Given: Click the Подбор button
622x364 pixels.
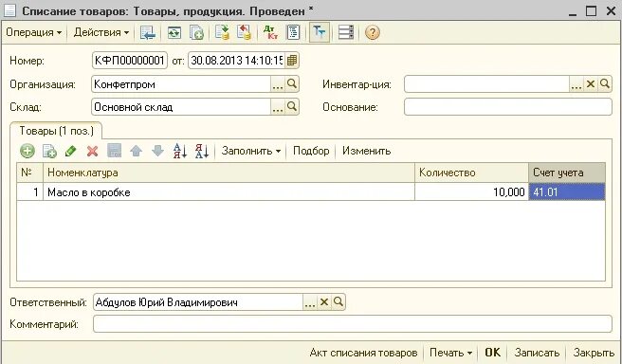Looking at the screenshot, I should pyautogui.click(x=311, y=151).
